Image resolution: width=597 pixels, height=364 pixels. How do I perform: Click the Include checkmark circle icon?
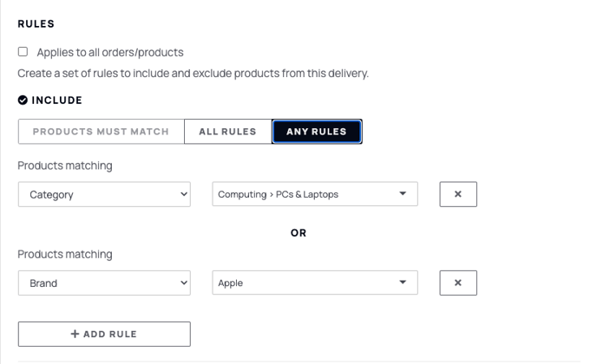tap(23, 100)
